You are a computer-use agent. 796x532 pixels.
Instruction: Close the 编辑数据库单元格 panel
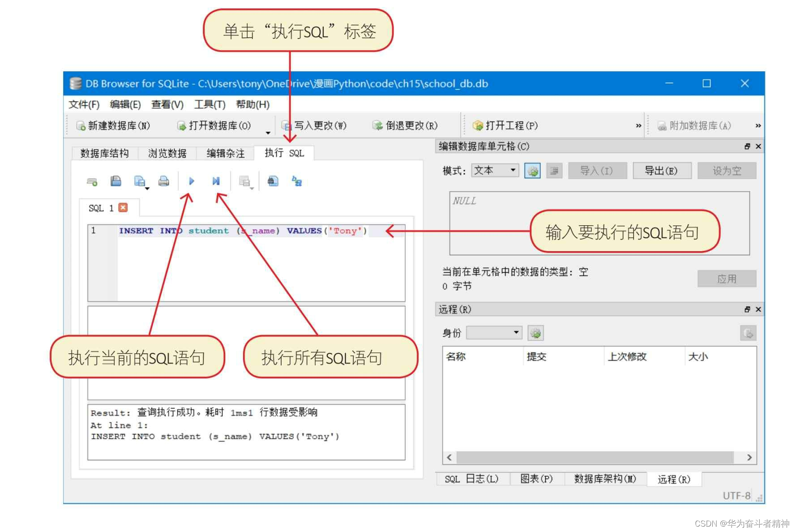point(758,146)
